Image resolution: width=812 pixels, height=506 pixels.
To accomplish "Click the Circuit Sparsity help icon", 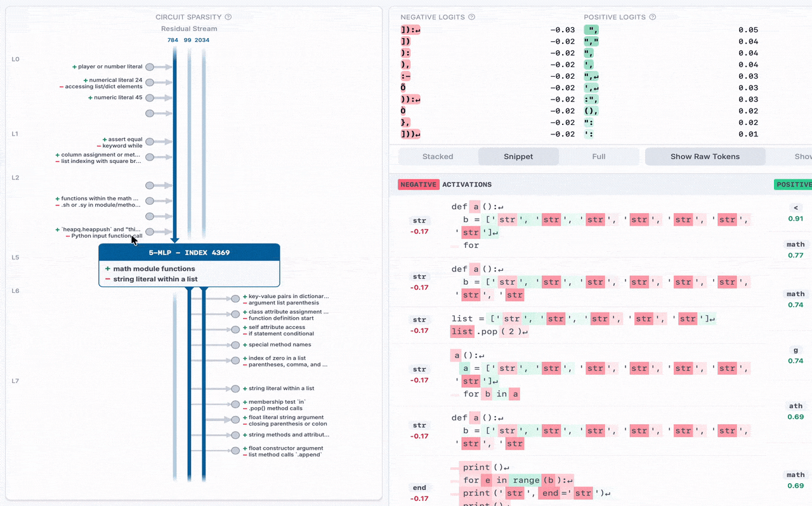I will tap(228, 17).
